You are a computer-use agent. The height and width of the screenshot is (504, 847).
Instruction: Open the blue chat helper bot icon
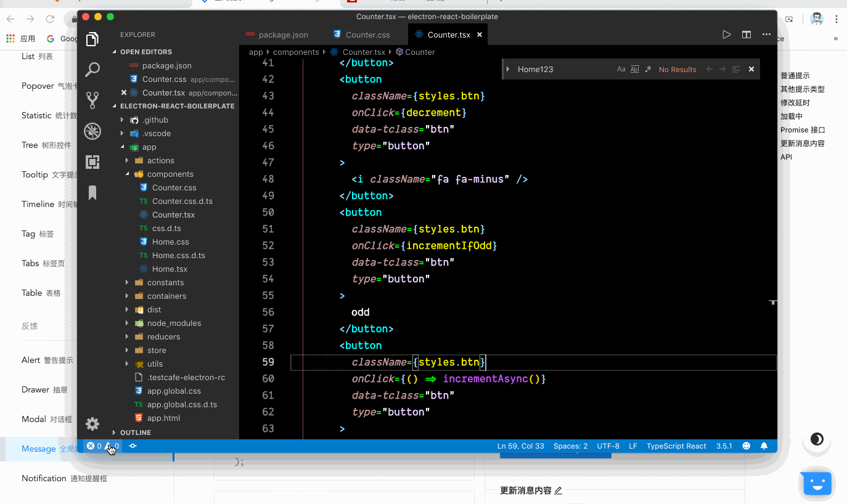point(817,484)
